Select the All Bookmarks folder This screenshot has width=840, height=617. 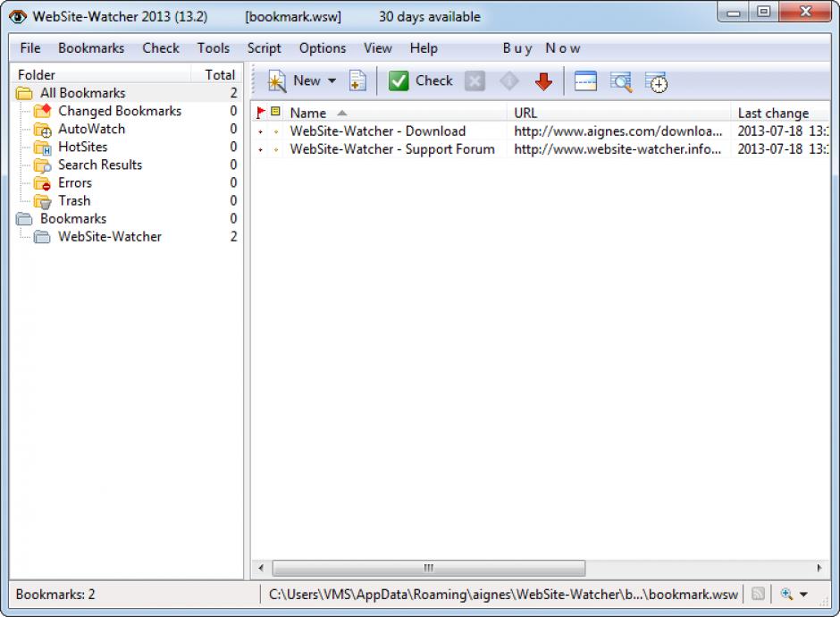(x=82, y=93)
